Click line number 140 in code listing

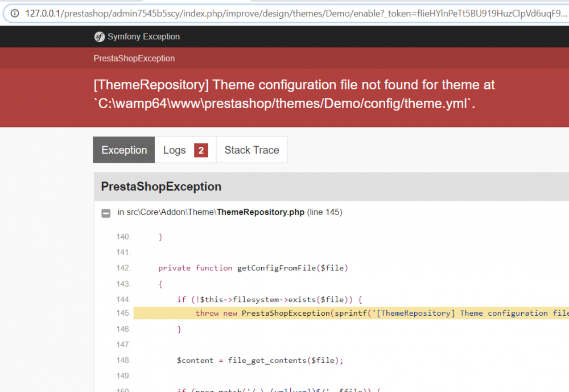pyautogui.click(x=123, y=237)
